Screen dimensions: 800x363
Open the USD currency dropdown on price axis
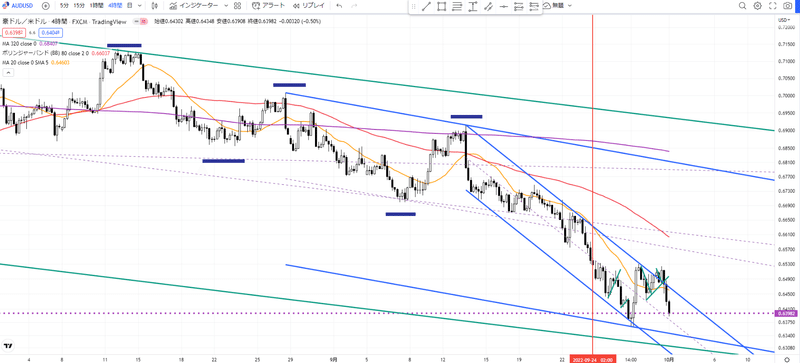pos(784,20)
